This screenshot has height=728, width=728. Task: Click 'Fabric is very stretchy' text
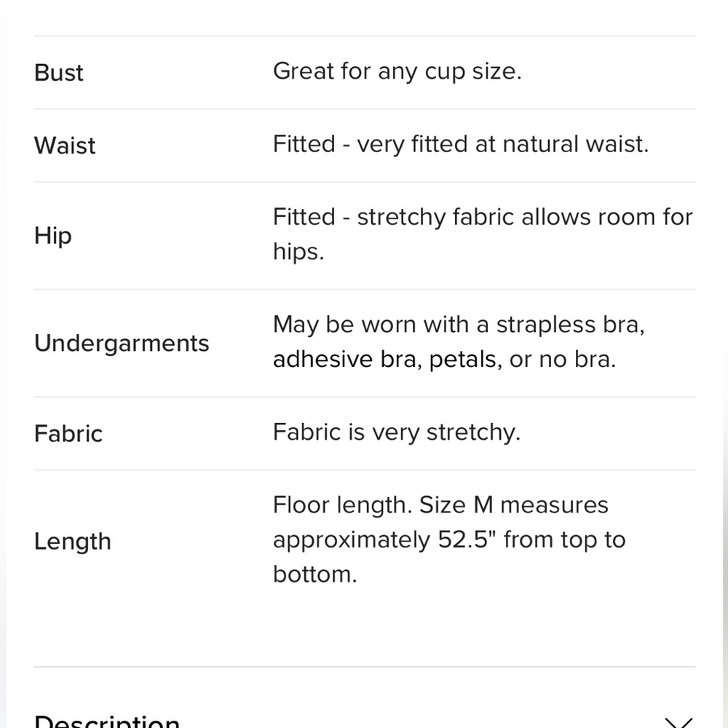[x=397, y=432]
